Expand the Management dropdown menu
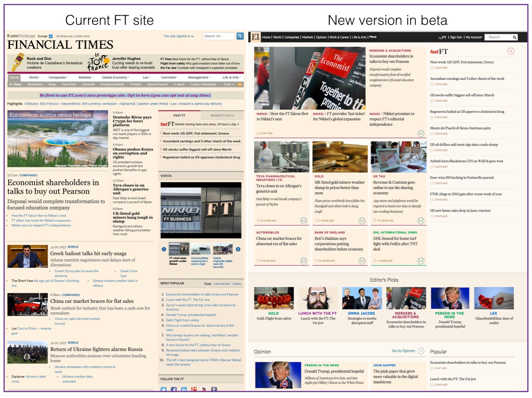The width and height of the screenshot is (532, 398). 199,77
